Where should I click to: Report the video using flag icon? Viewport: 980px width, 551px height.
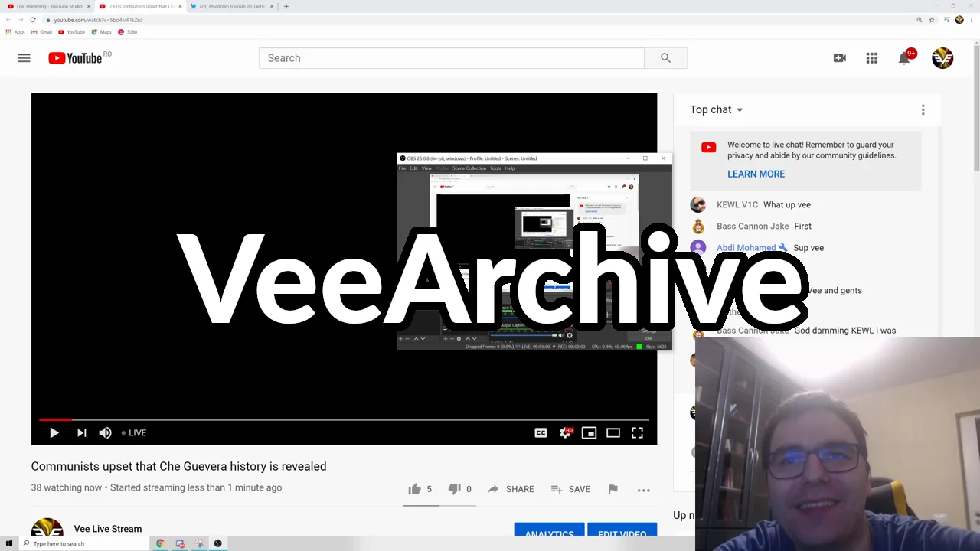pyautogui.click(x=613, y=489)
